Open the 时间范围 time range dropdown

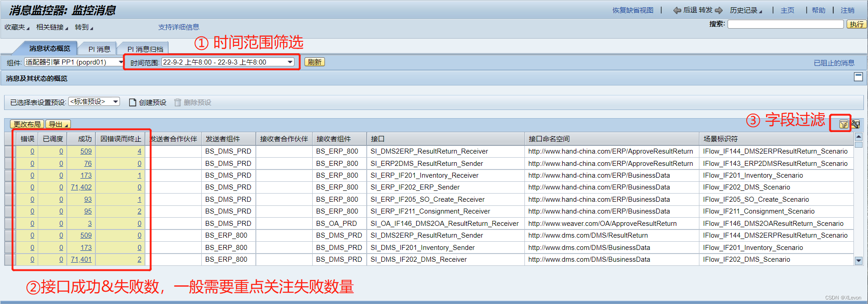pos(290,62)
